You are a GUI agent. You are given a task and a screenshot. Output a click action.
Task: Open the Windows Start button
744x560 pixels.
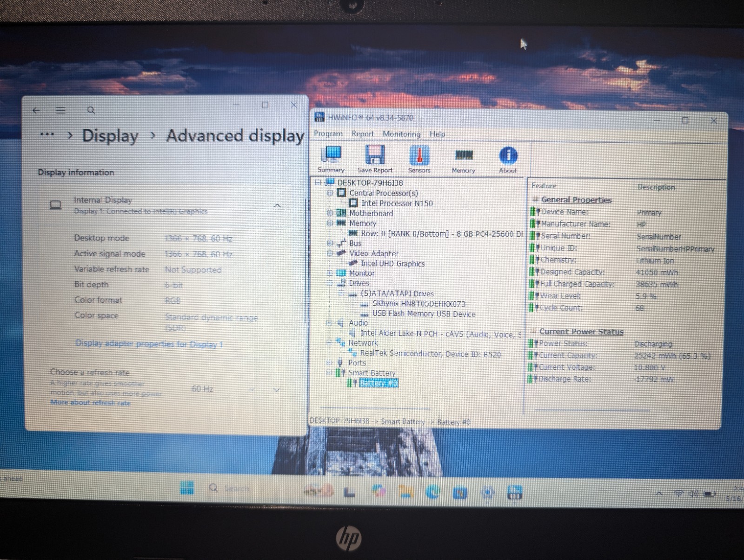(187, 488)
